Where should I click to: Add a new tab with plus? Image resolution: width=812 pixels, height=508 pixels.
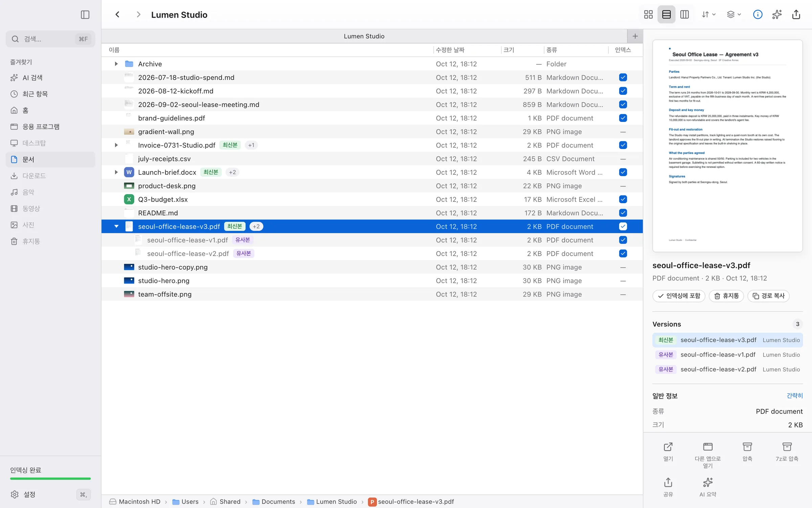[x=635, y=36]
